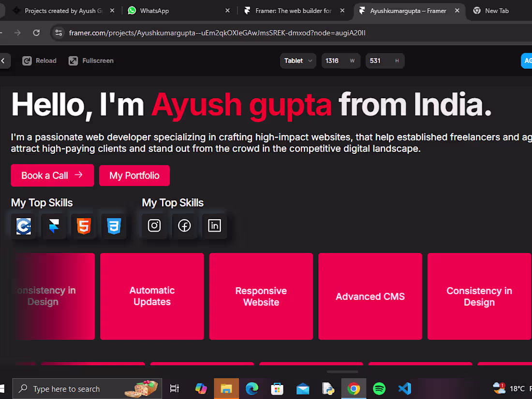The image size is (532, 399).
Task: Open Task View on the taskbar
Action: pos(175,388)
